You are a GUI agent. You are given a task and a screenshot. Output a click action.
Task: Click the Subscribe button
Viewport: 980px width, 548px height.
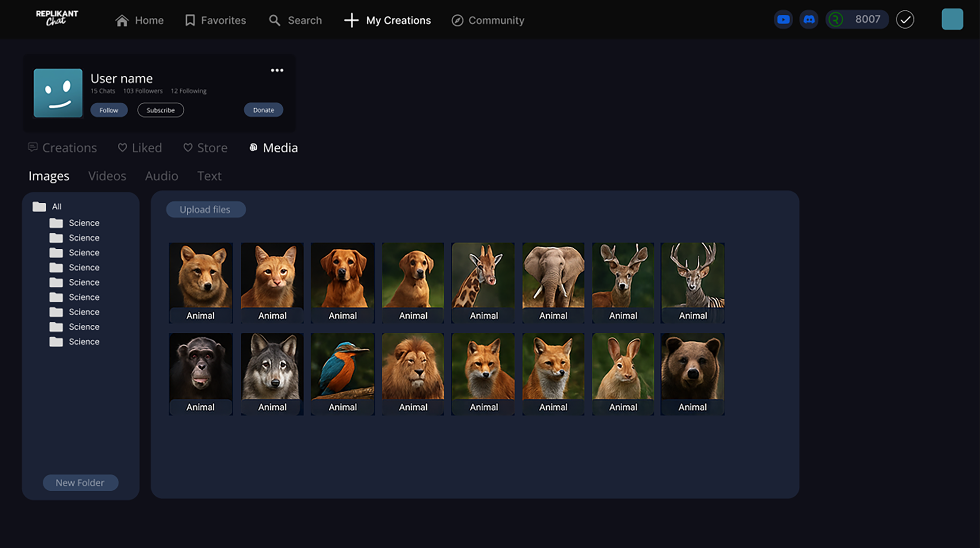click(160, 110)
